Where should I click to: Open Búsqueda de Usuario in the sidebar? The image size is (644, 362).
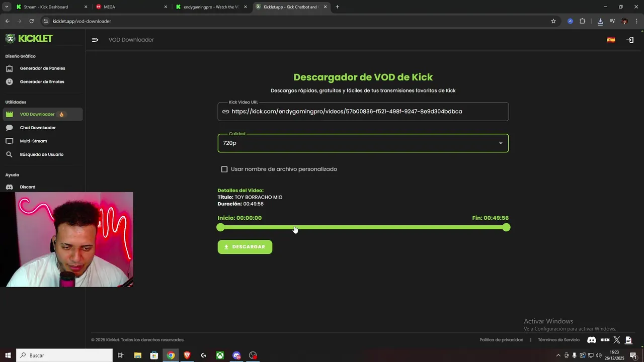(x=43, y=154)
